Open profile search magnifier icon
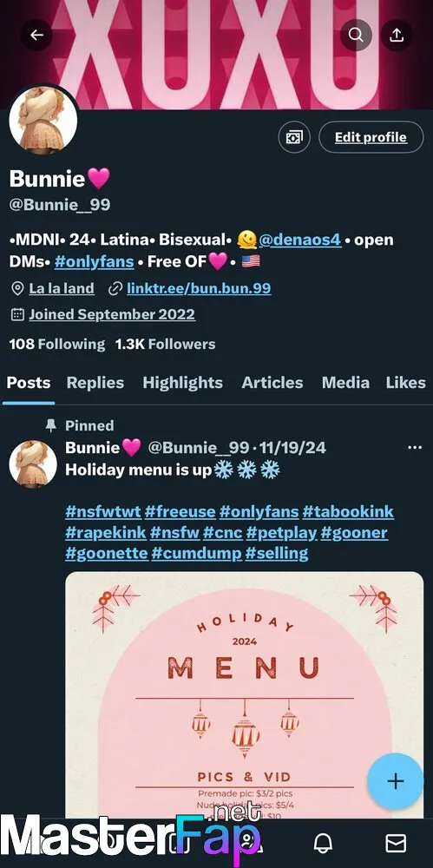This screenshot has width=433, height=868. coord(356,36)
